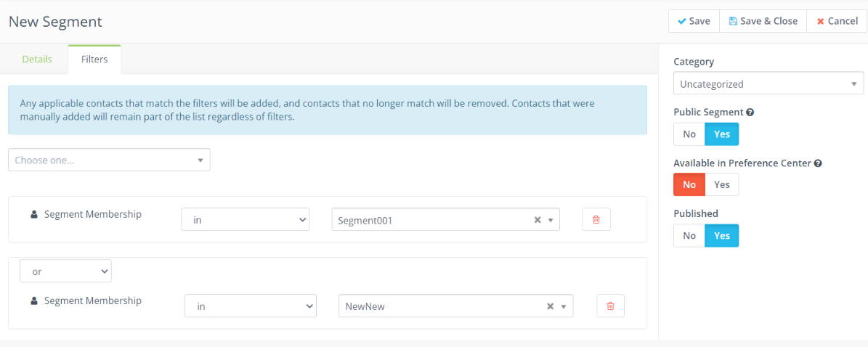Click Preference Center help question icon
The height and width of the screenshot is (347, 868).
pyautogui.click(x=818, y=163)
